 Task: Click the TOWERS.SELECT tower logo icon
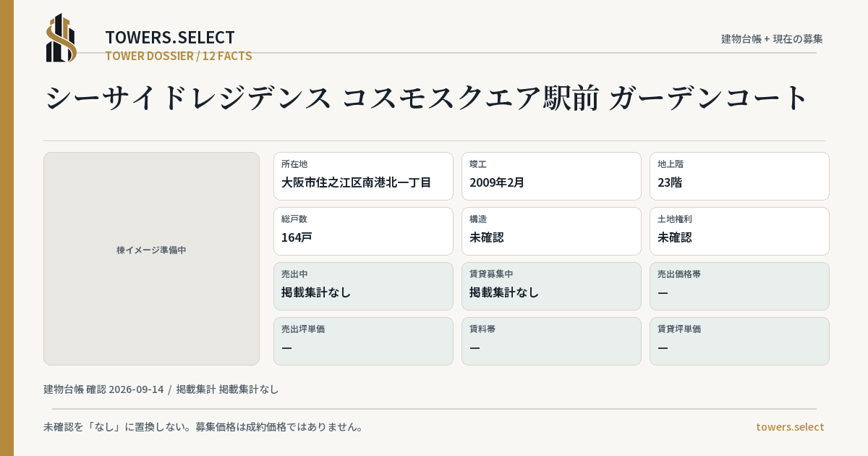pos(61,38)
